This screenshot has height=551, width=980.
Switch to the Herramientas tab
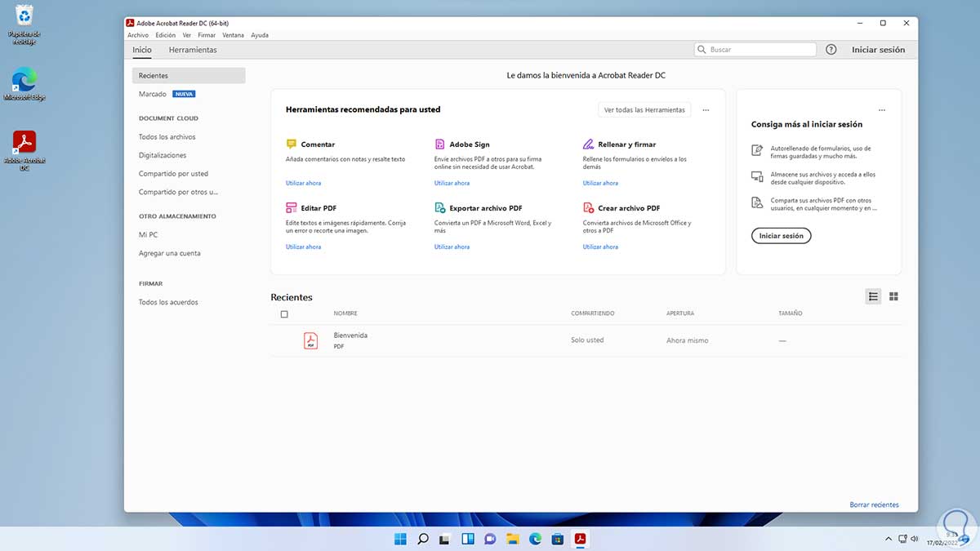[193, 50]
